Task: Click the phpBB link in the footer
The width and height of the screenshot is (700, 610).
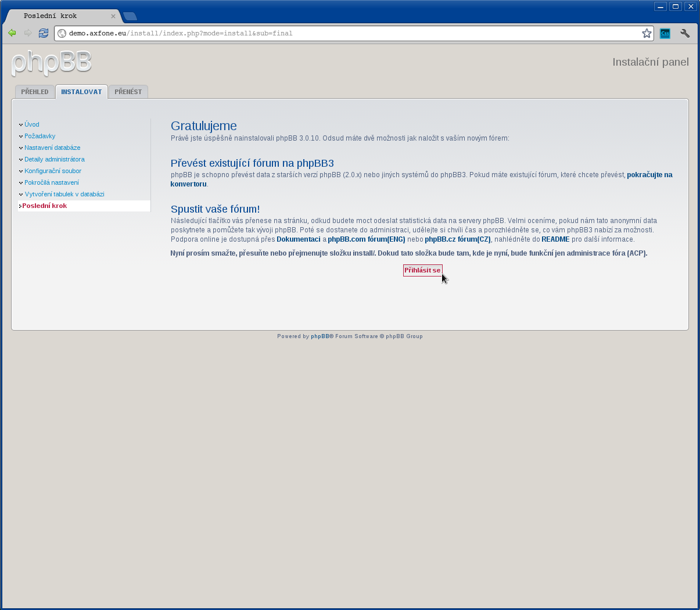Action: 319,336
